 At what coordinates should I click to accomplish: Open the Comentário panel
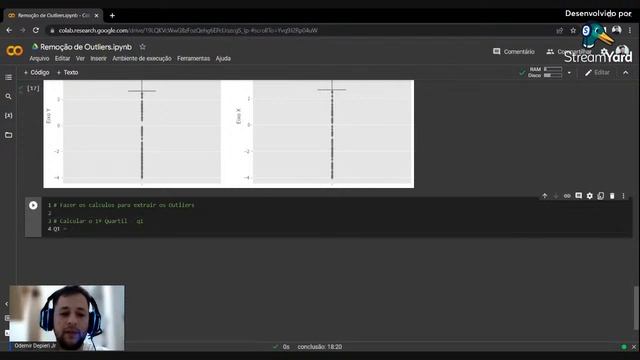[514, 51]
